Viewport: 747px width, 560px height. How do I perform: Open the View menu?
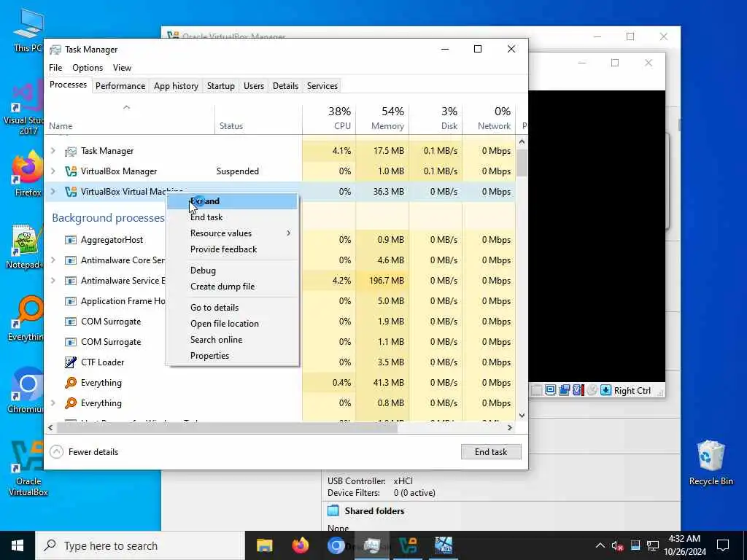click(122, 68)
